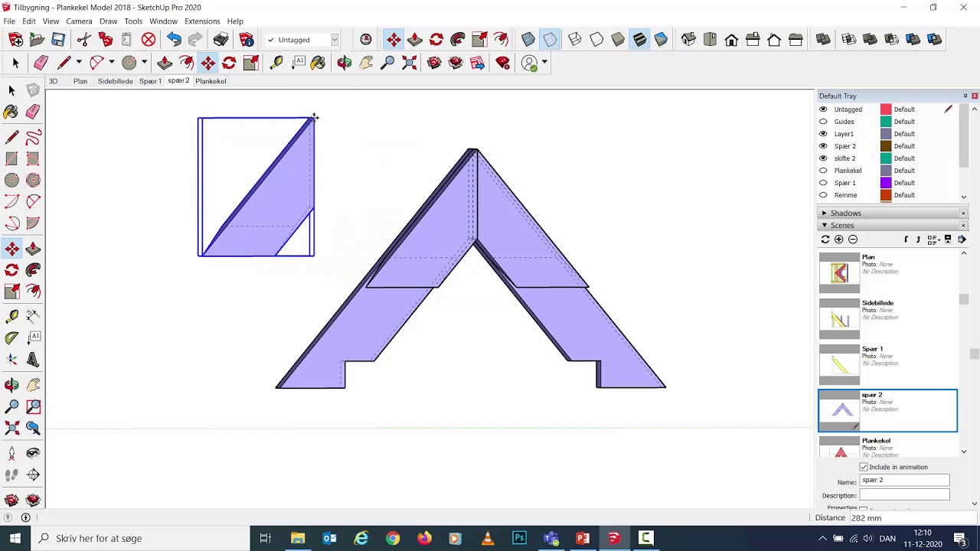Open Circle tool dropdown arrow

144,63
